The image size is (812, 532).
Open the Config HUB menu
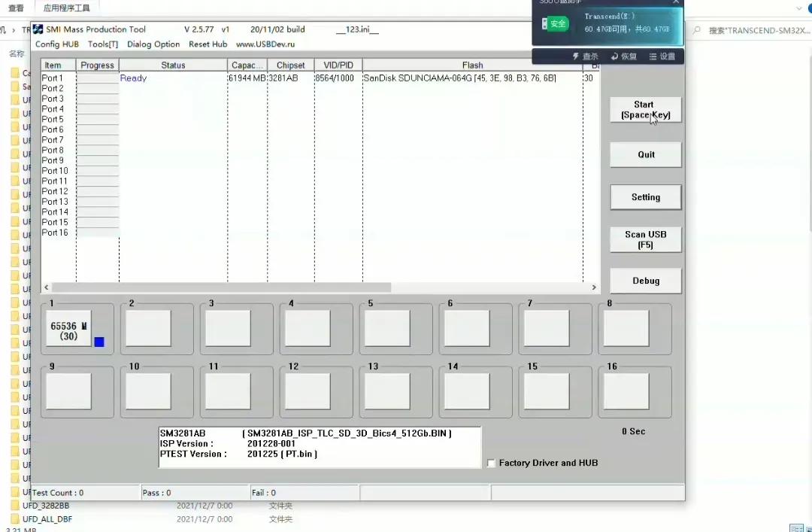pyautogui.click(x=57, y=44)
